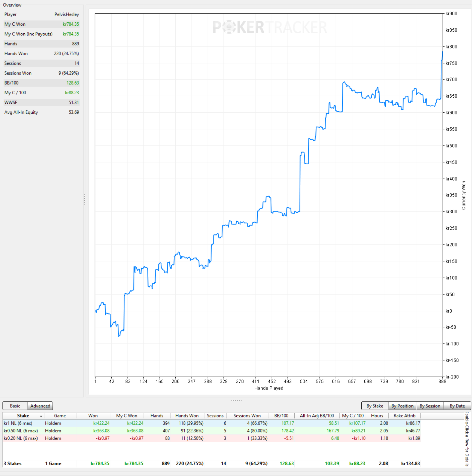
Task: Sort by the Sessions Won column header
Action: click(247, 416)
